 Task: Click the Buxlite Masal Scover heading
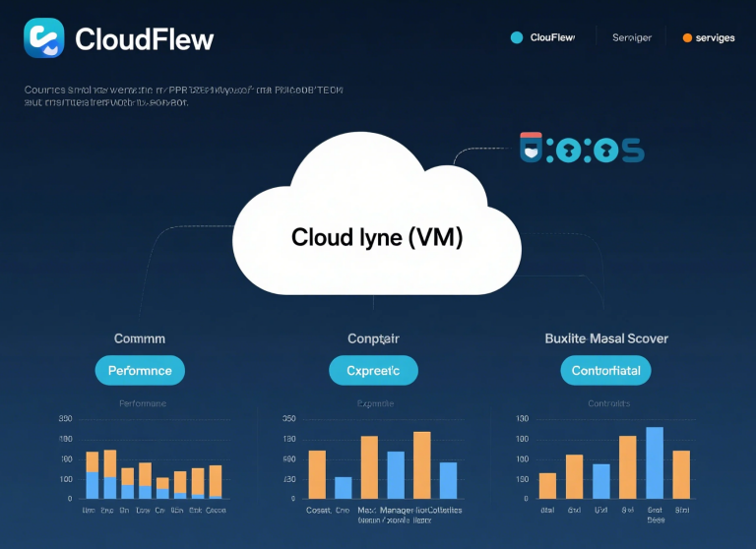pyautogui.click(x=606, y=337)
